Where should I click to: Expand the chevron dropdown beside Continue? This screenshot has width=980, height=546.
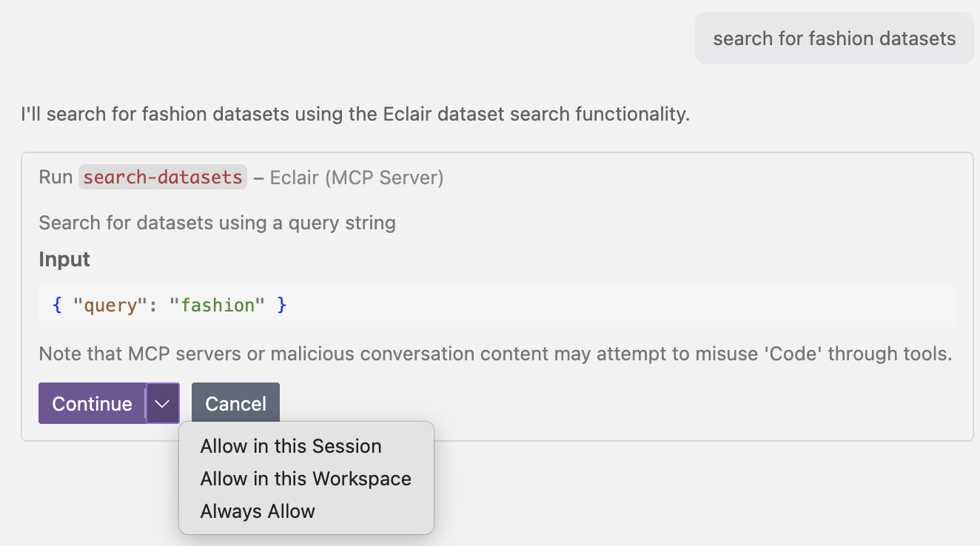coord(163,403)
